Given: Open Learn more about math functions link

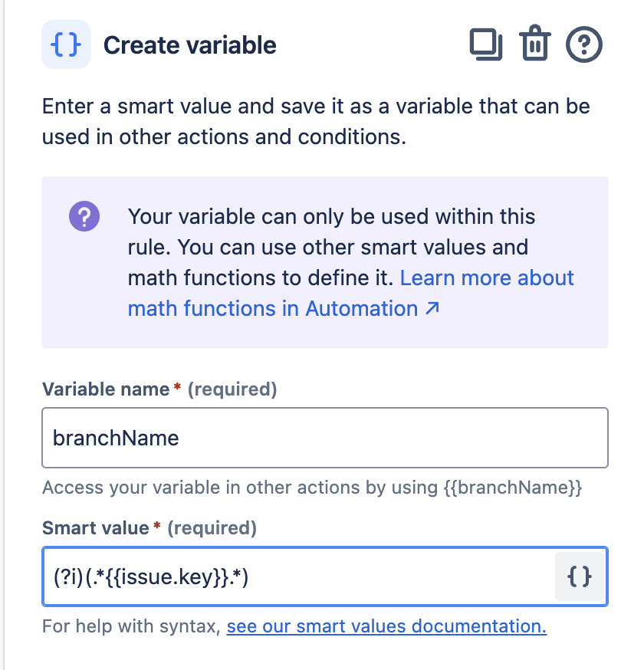Looking at the screenshot, I should (x=487, y=278).
